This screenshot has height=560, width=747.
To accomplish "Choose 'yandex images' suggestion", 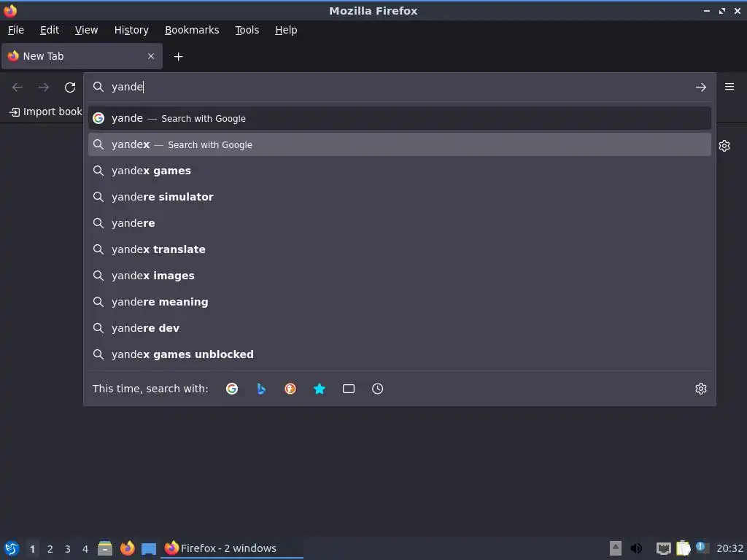I will 400,275.
